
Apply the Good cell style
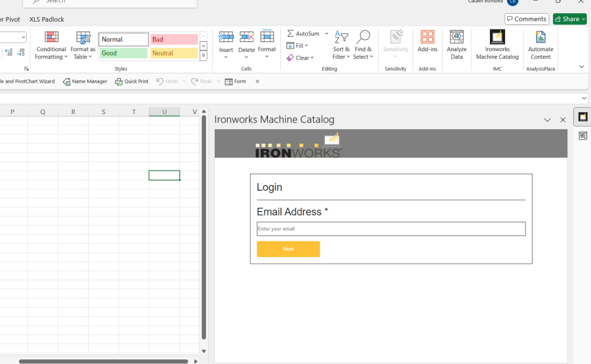pyautogui.click(x=123, y=53)
